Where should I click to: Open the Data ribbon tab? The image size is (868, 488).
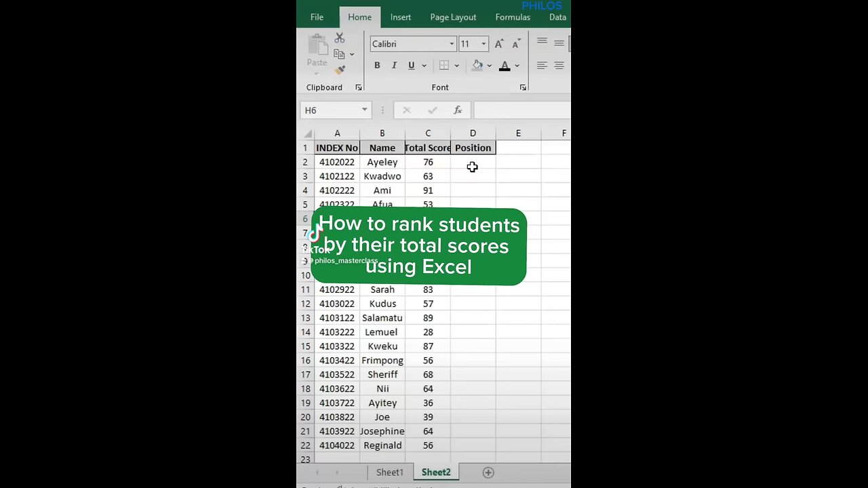click(x=557, y=18)
